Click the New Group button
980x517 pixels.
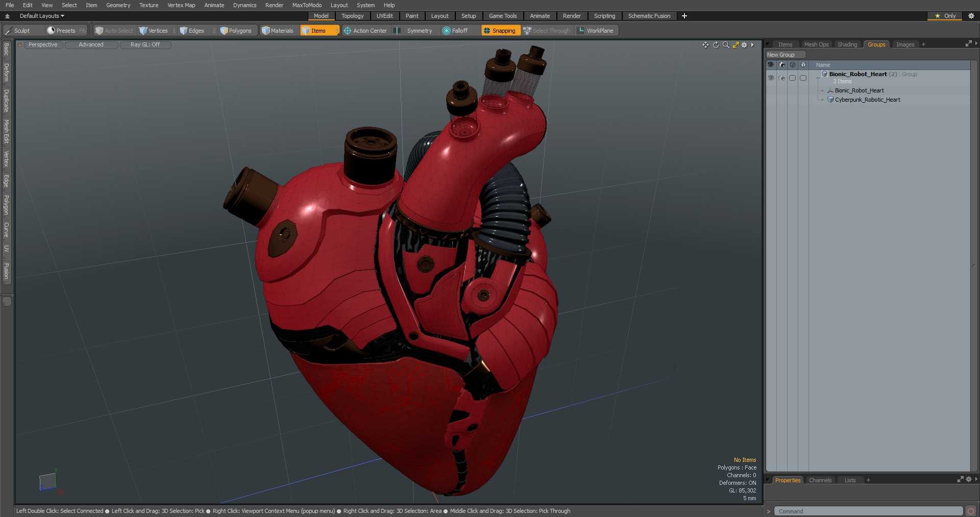coord(785,55)
